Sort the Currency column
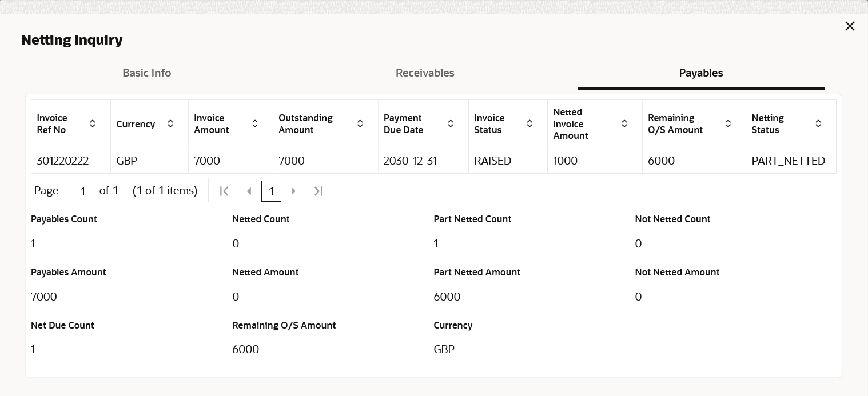This screenshot has height=396, width=868. pos(170,123)
